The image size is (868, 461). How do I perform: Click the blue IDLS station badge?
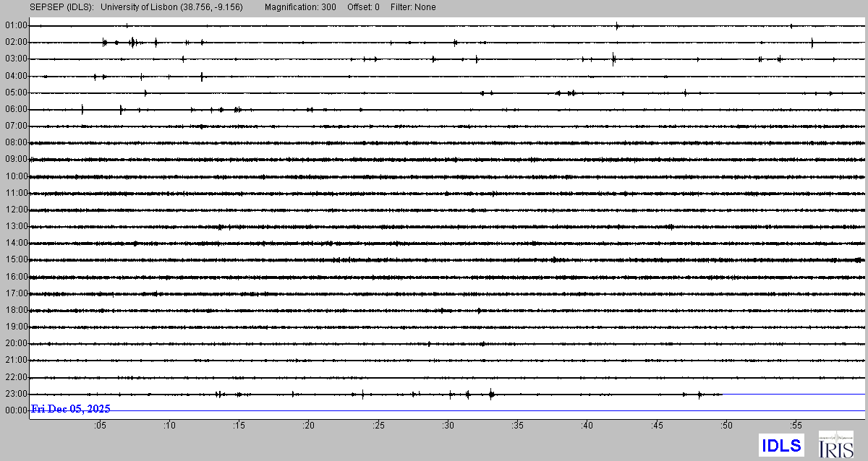click(781, 445)
